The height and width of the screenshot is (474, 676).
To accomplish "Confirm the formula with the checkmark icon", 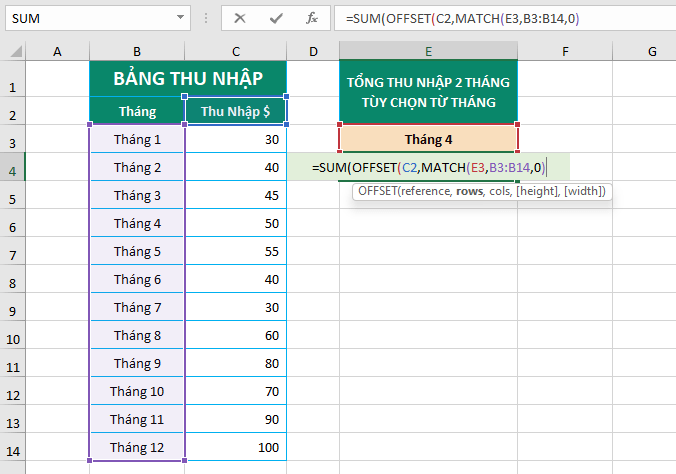I will [276, 18].
